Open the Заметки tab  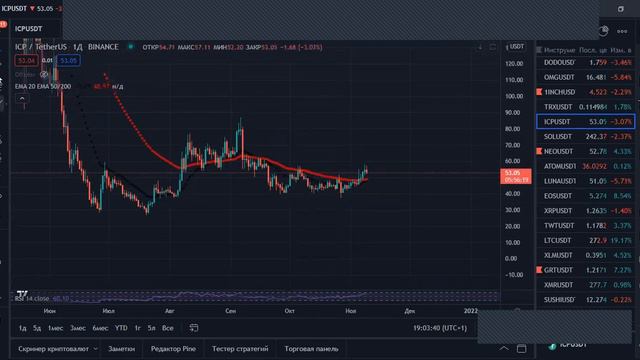click(122, 349)
